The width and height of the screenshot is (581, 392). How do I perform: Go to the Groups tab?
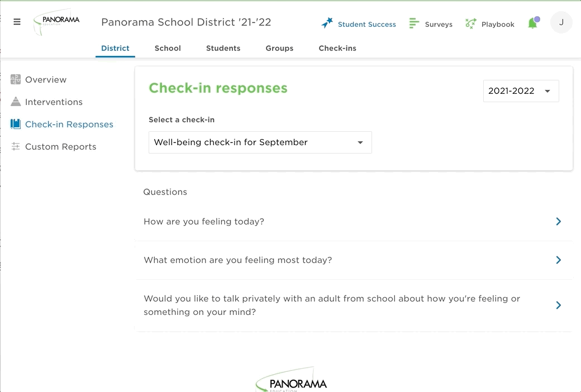coord(279,48)
